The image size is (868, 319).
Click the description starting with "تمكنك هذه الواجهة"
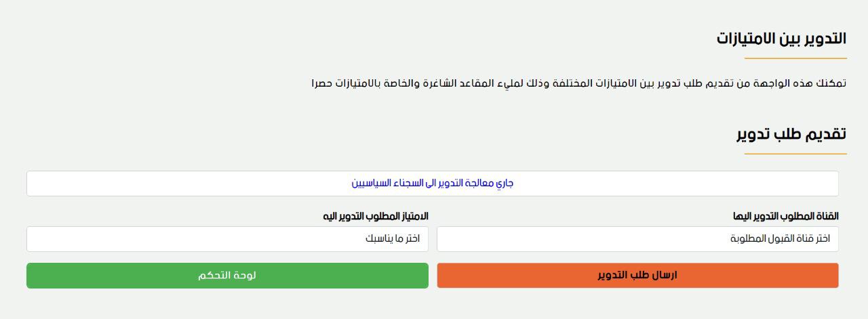tap(578, 83)
